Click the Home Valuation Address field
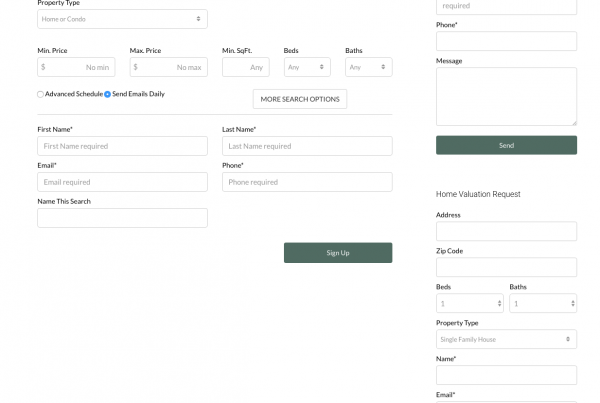The height and width of the screenshot is (403, 600). coord(506,231)
